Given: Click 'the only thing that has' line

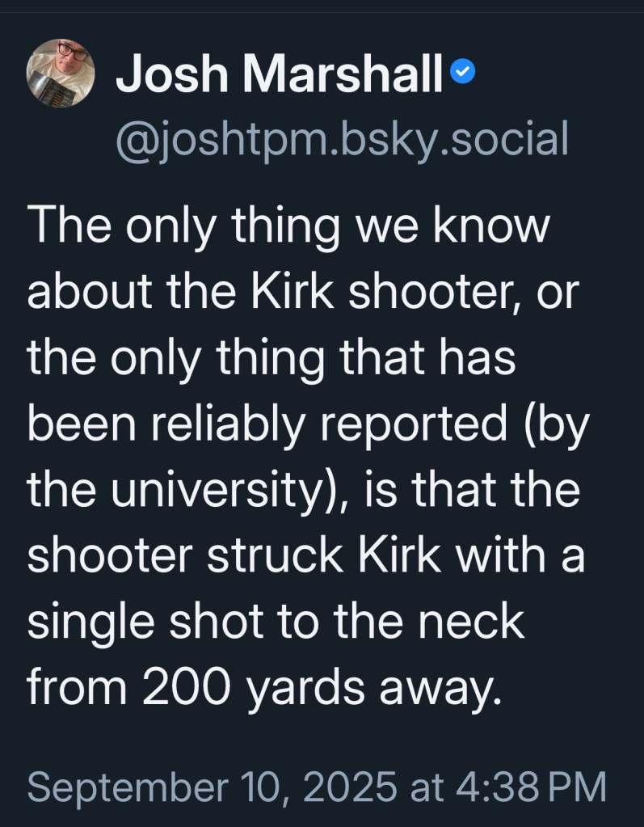Looking at the screenshot, I should pos(271,360).
